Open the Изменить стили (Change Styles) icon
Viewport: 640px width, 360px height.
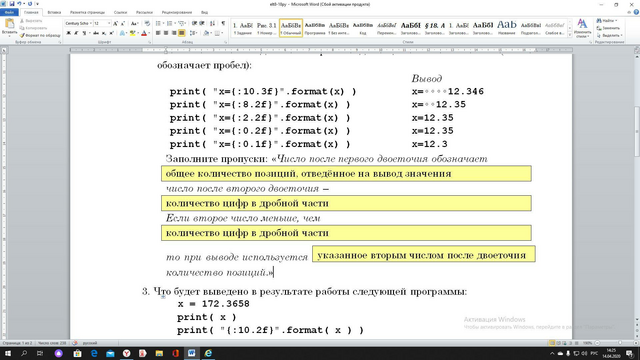pos(582,28)
